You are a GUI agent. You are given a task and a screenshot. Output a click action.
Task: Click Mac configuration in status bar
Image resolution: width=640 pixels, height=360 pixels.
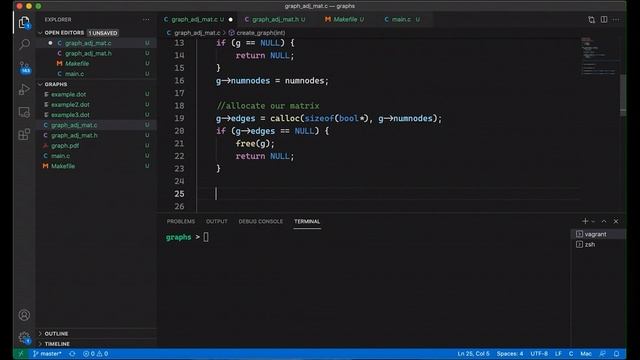point(586,353)
